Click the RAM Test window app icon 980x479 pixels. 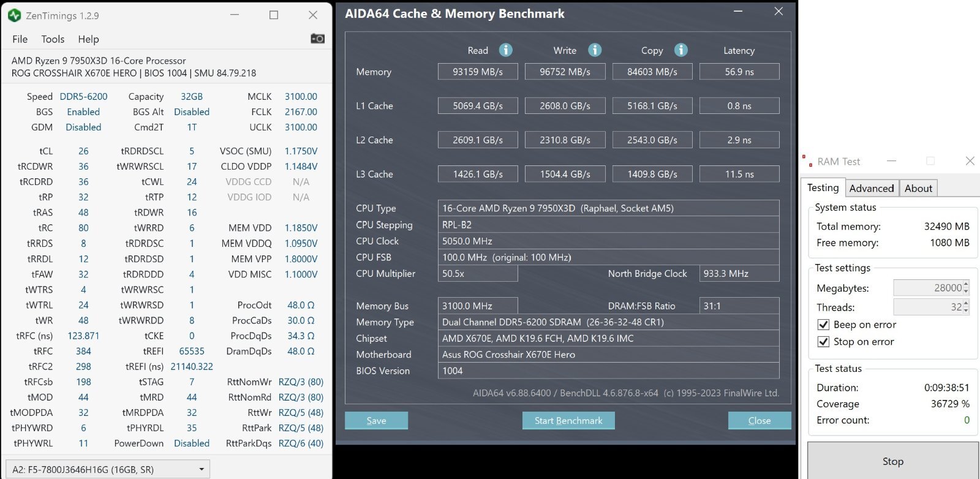[807, 161]
